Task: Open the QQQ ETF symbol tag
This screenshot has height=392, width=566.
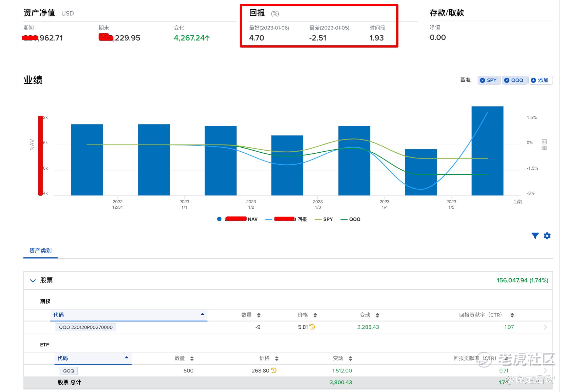Action: tap(68, 371)
